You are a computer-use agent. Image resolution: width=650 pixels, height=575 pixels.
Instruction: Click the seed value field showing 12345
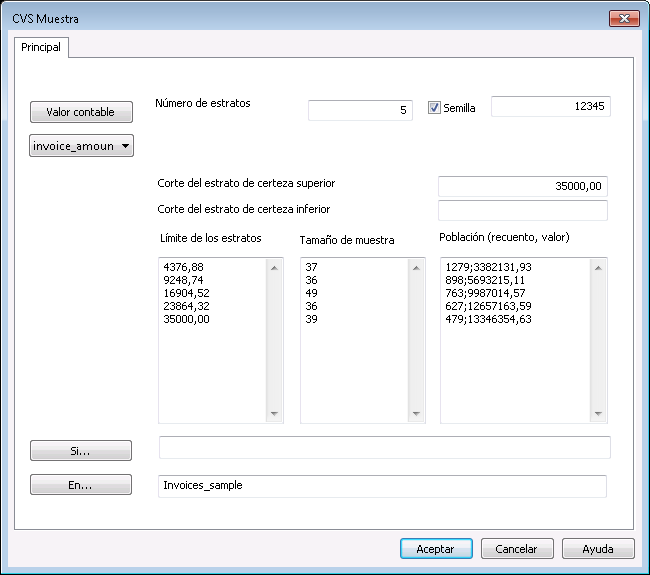[550, 107]
